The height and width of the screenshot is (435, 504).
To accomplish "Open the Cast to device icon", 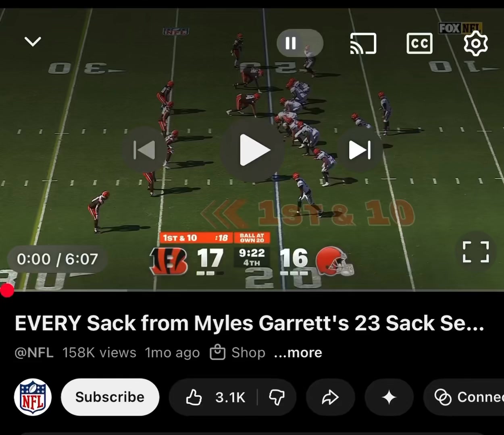I will coord(363,43).
